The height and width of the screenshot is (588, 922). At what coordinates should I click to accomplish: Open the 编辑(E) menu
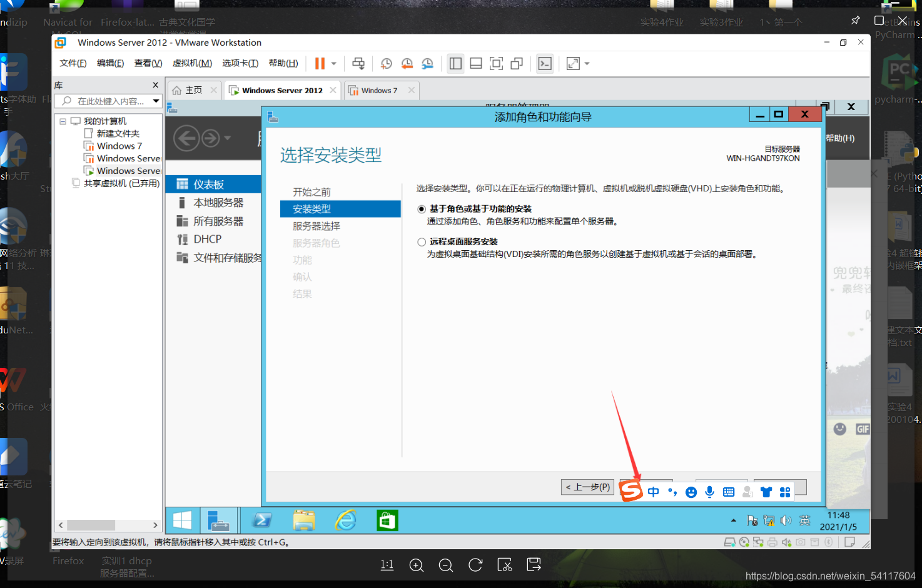(111, 63)
